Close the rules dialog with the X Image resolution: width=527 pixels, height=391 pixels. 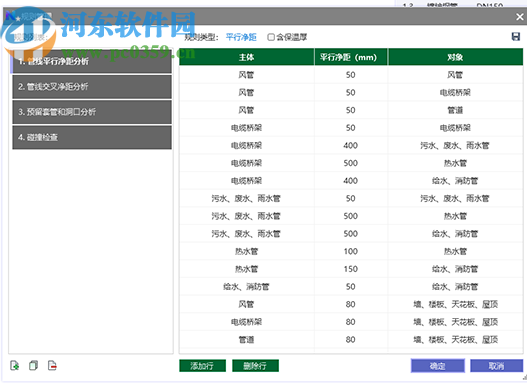[520, 16]
